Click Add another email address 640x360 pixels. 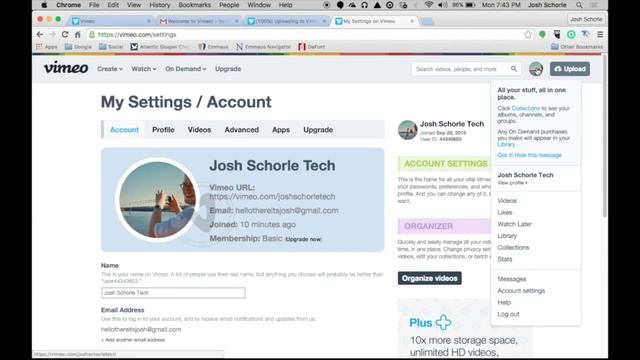(x=133, y=340)
